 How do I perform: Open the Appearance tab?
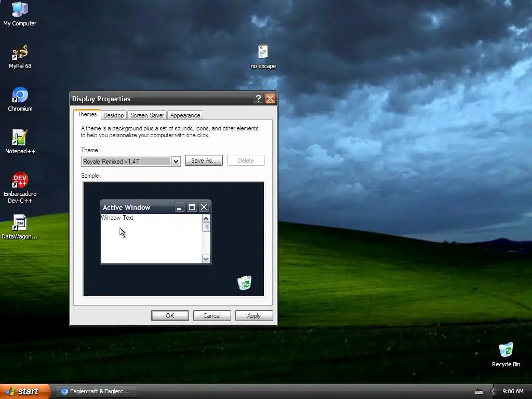[185, 115]
